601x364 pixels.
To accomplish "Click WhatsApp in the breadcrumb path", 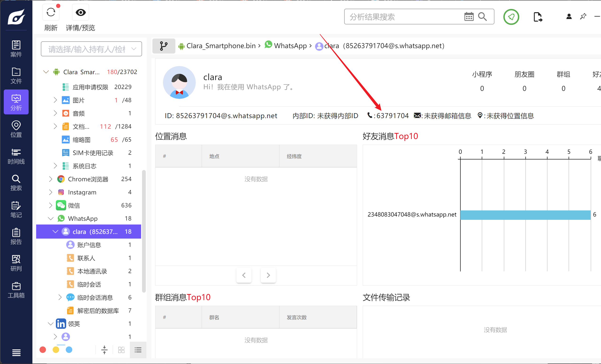I will coord(290,46).
